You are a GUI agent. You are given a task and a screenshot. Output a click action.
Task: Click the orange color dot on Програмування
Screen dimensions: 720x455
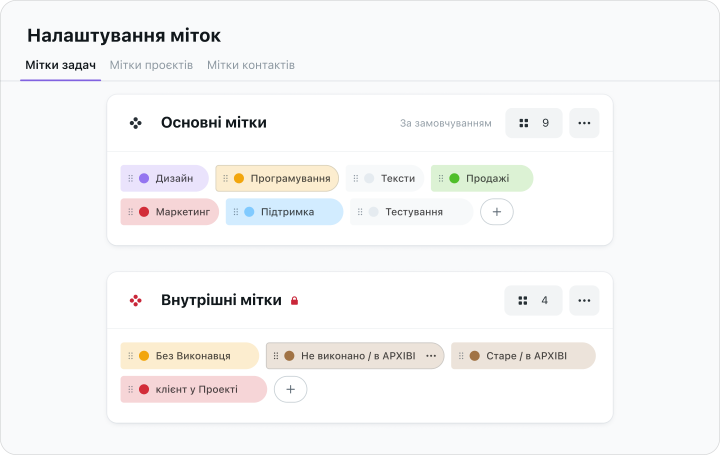click(x=239, y=178)
